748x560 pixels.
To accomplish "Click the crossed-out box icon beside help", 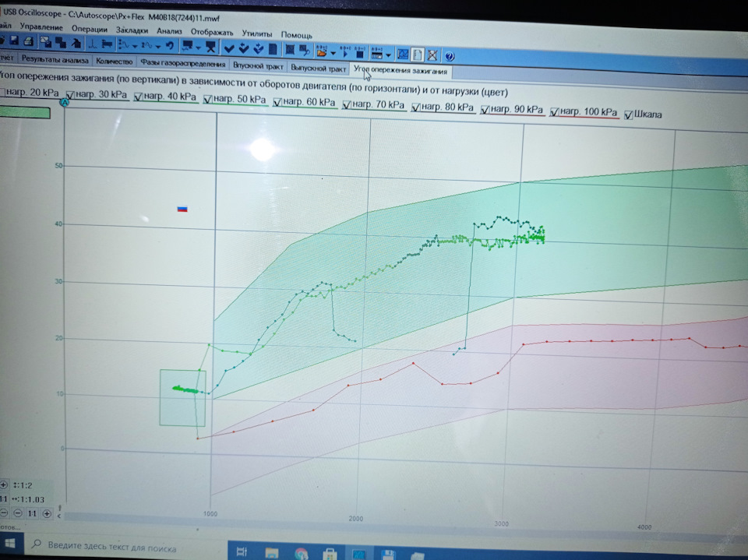I will pyautogui.click(x=432, y=55).
